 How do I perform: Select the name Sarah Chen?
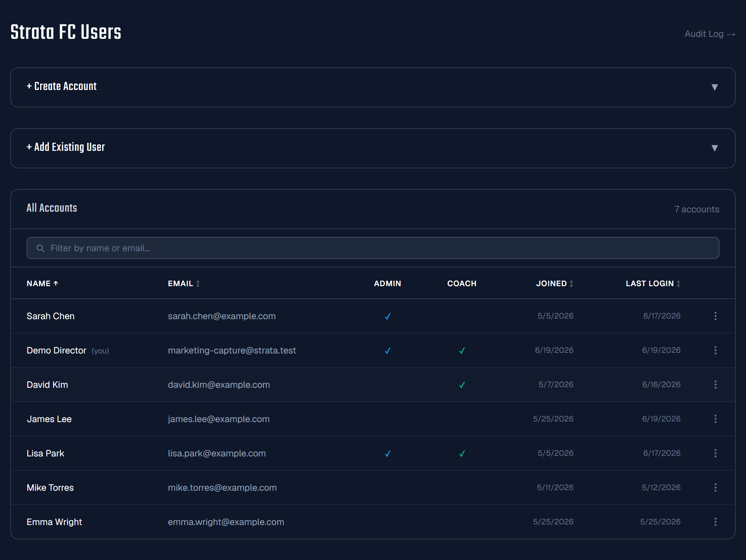(x=51, y=316)
